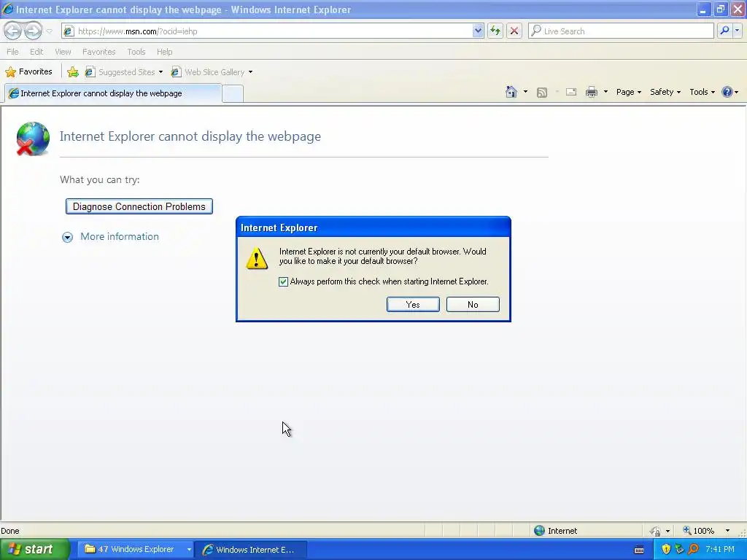Click Yes in default browser dialog

[413, 305]
